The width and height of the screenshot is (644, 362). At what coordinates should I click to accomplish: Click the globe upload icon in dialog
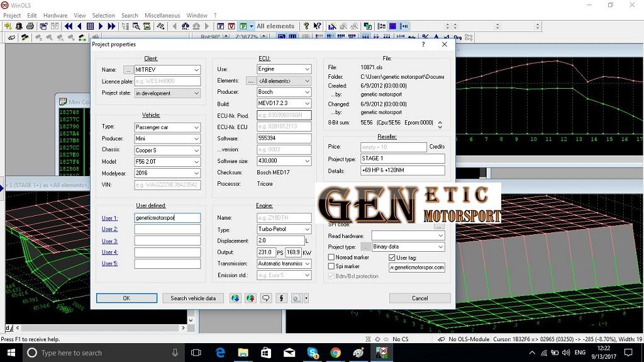[250, 298]
